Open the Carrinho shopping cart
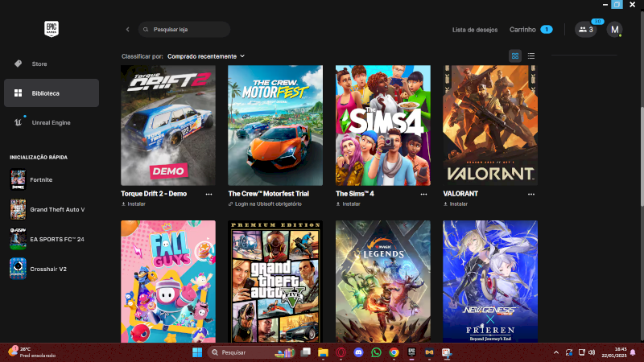The width and height of the screenshot is (644, 362). click(530, 30)
